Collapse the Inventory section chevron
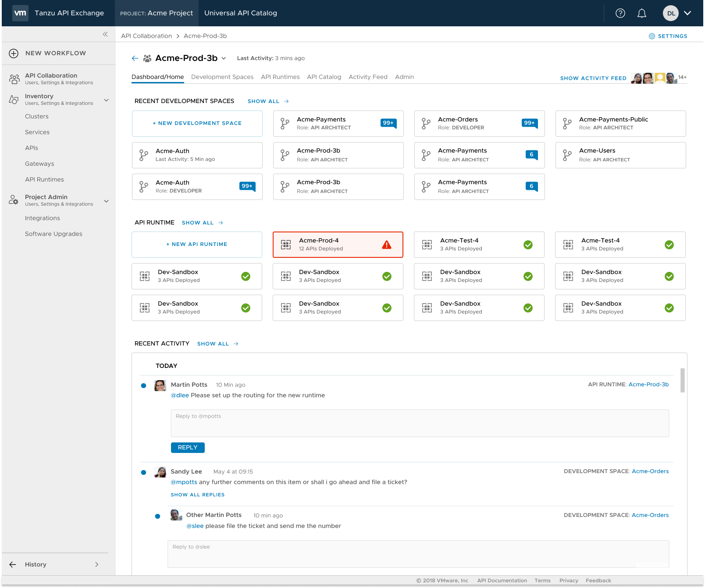705x588 pixels. pyautogui.click(x=106, y=100)
